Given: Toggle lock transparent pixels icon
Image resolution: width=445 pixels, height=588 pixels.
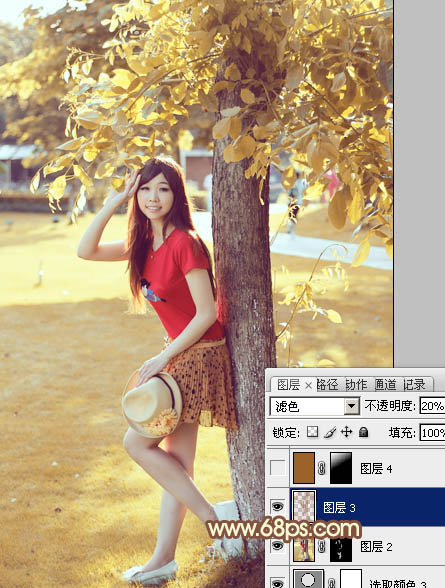Looking at the screenshot, I should 312,432.
